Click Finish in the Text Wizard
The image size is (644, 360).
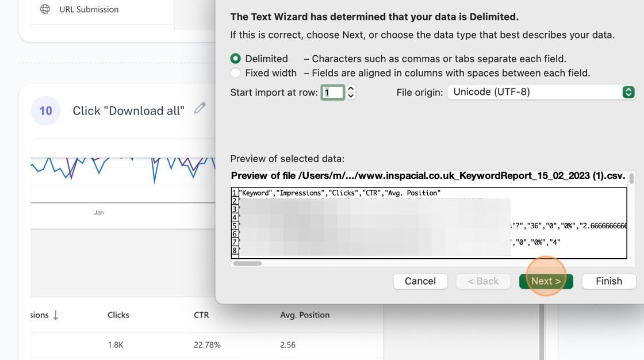click(609, 281)
